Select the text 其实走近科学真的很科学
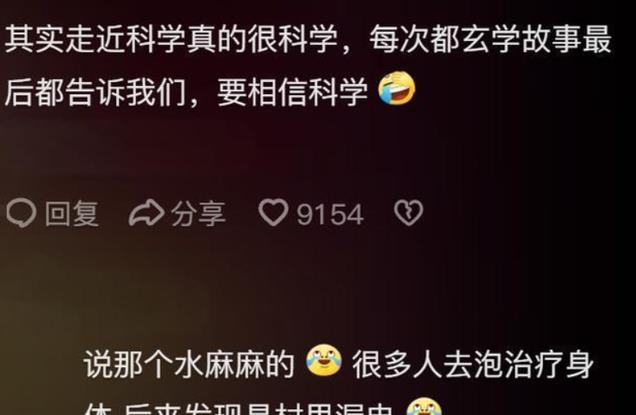The width and height of the screenshot is (636, 415). [x=172, y=40]
